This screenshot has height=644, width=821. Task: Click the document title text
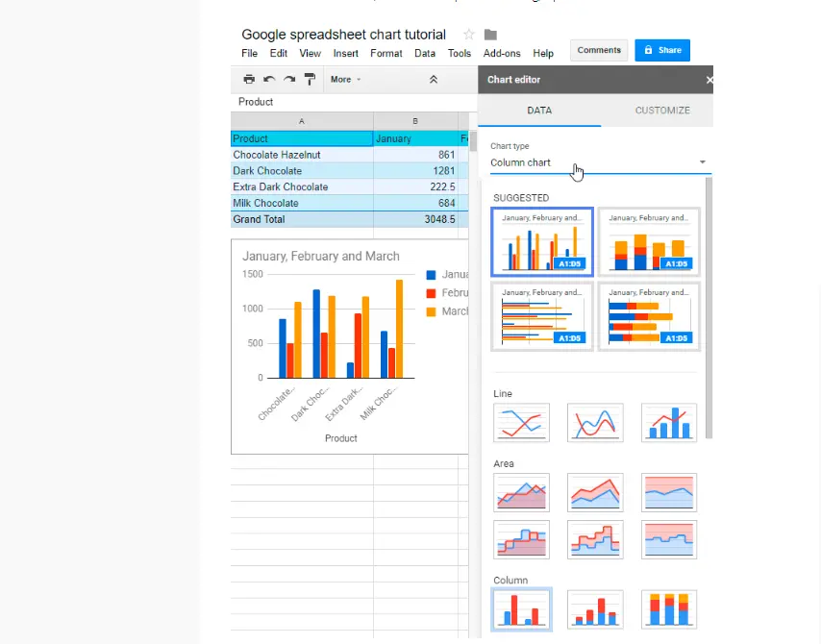(x=343, y=35)
